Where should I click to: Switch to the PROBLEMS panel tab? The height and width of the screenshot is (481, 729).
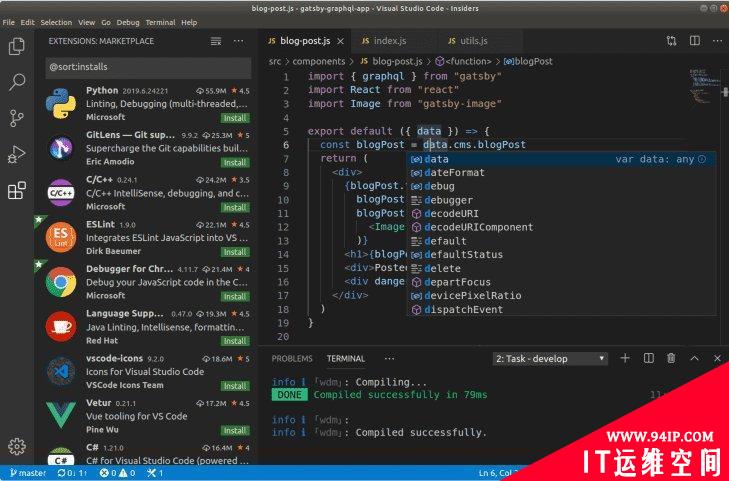[292, 359]
